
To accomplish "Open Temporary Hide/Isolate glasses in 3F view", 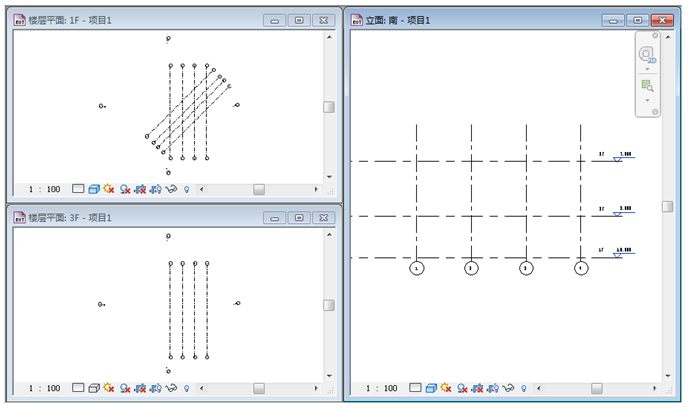I will point(171,387).
